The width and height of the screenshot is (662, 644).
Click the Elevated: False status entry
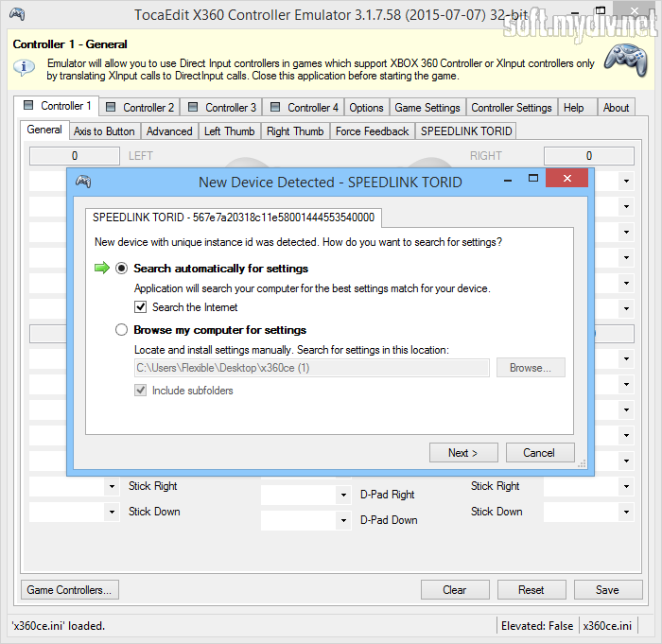tap(537, 626)
